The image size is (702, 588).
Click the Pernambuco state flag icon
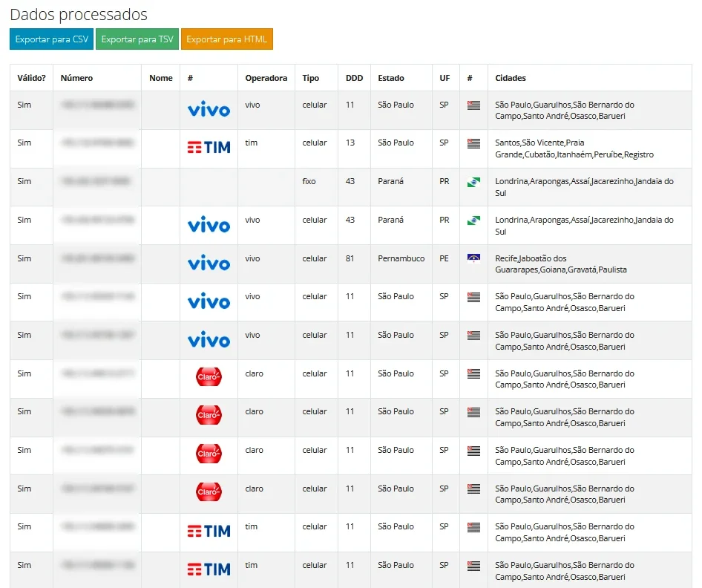473,258
